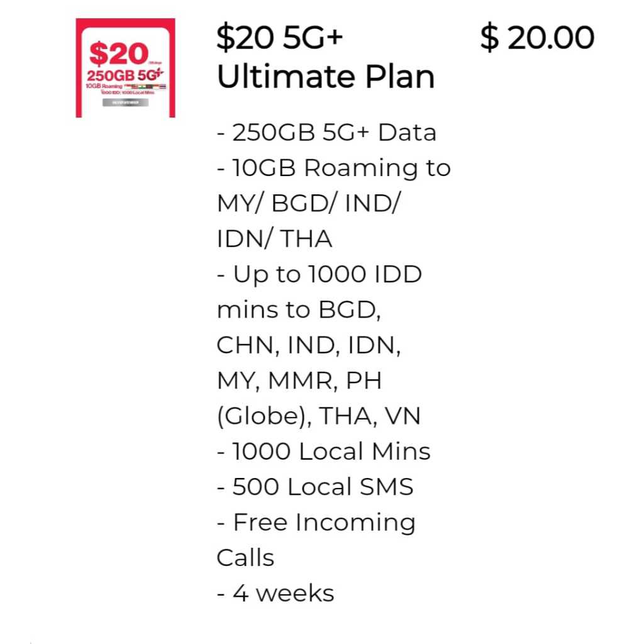Click the CHN, IND, IDN country list
Image resolution: width=644 pixels, height=644 pixels.
click(309, 345)
